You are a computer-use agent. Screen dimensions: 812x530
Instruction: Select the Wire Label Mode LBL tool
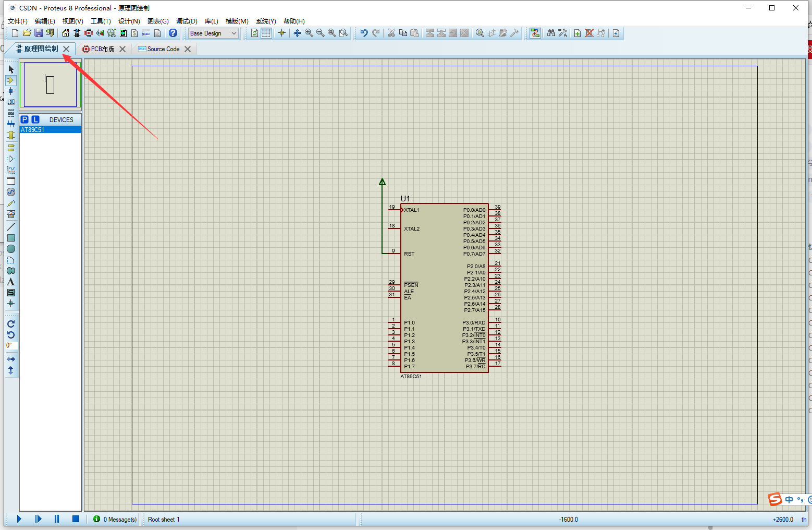[11, 102]
